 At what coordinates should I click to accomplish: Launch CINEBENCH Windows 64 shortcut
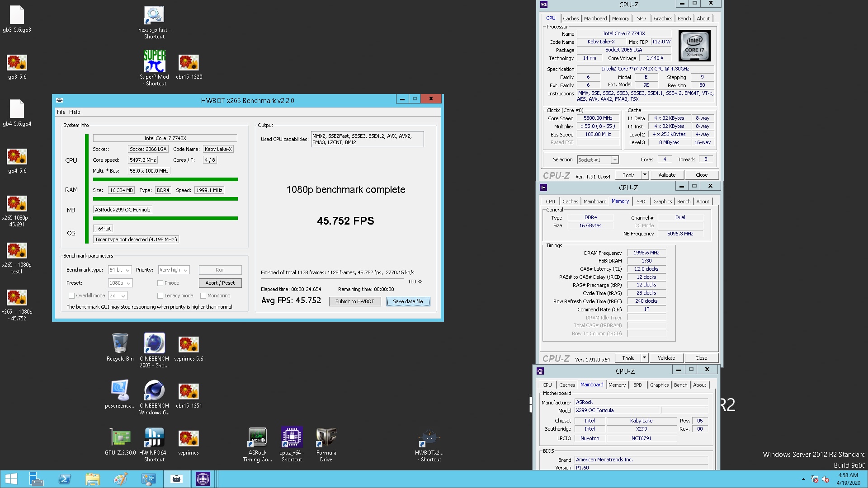pyautogui.click(x=154, y=397)
